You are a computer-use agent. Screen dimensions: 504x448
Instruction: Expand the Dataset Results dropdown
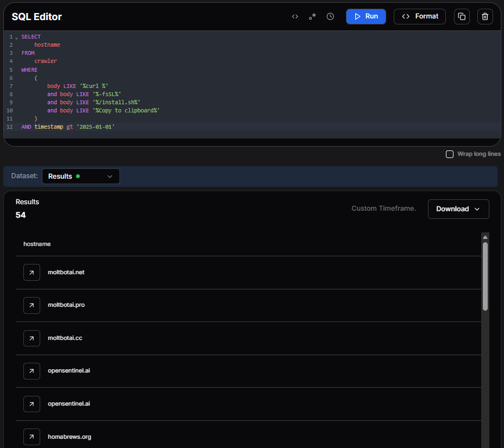tap(80, 176)
